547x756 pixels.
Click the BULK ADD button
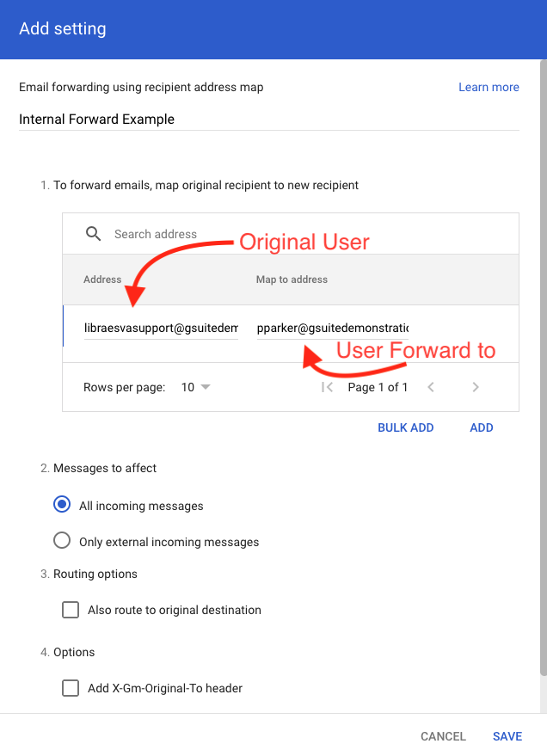pyautogui.click(x=405, y=427)
